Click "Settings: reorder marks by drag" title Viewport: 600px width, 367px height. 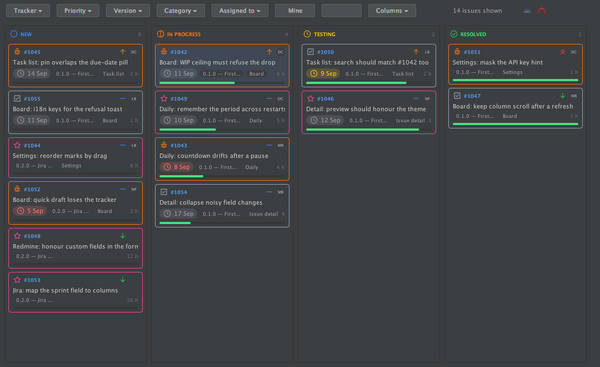60,156
